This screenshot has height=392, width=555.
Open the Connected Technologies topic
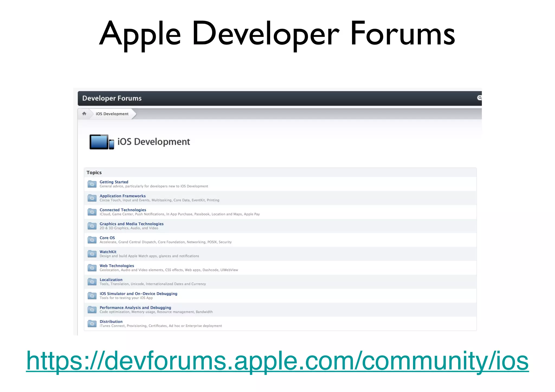(123, 210)
